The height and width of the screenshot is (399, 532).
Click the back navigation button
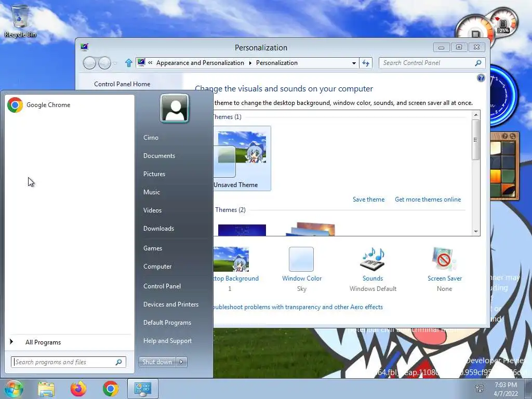click(x=89, y=63)
